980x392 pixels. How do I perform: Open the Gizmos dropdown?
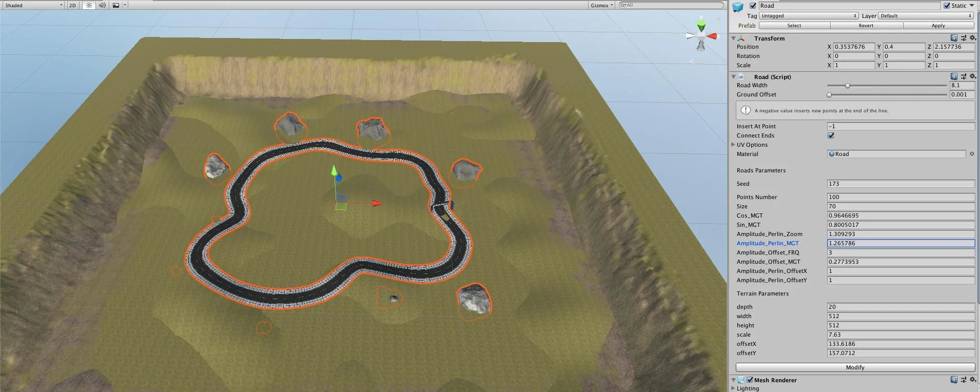601,5
